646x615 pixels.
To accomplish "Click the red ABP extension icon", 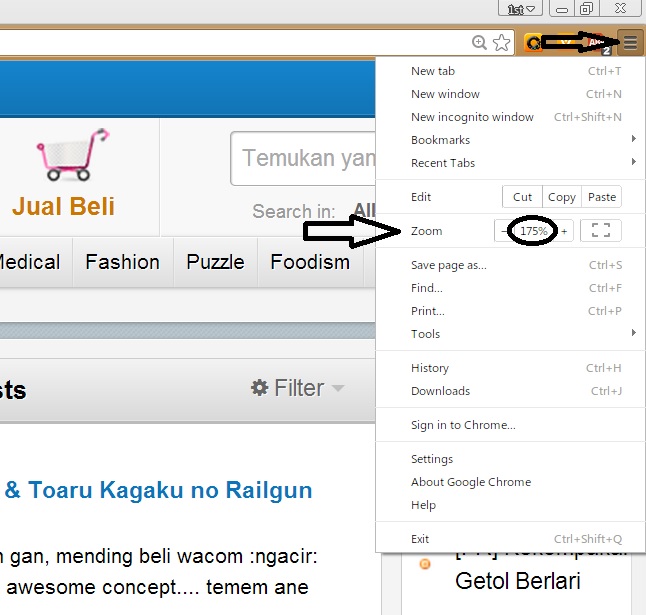I will pos(597,43).
